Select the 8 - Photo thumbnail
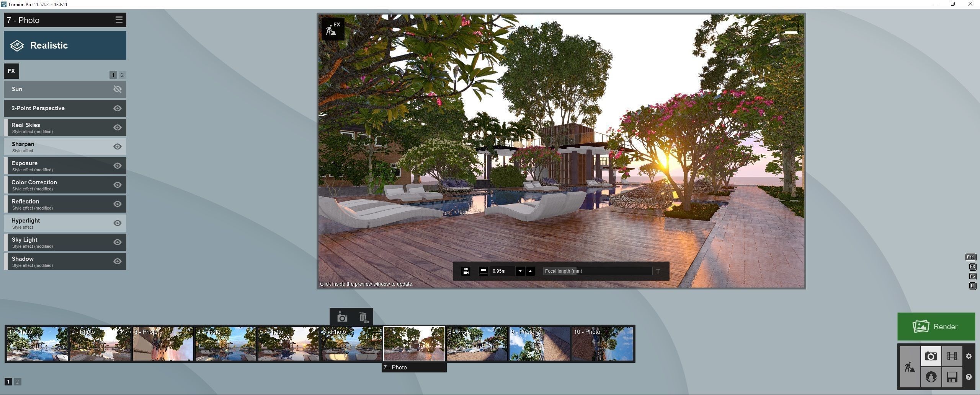The width and height of the screenshot is (980, 395). (477, 344)
